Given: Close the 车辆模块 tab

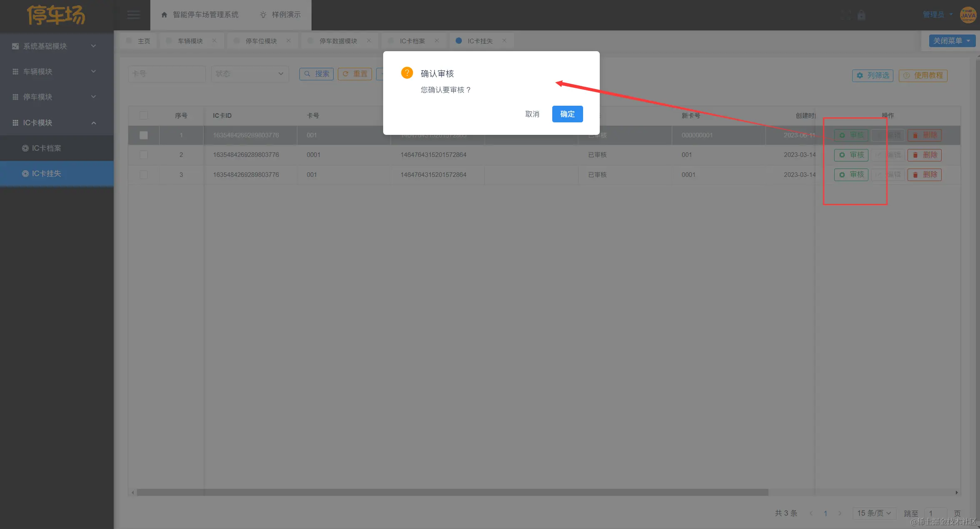Looking at the screenshot, I should coord(214,41).
